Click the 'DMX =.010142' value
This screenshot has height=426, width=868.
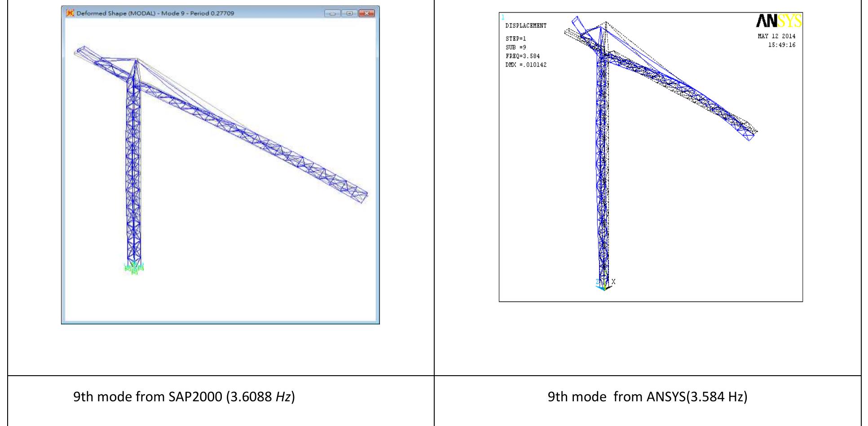point(526,65)
